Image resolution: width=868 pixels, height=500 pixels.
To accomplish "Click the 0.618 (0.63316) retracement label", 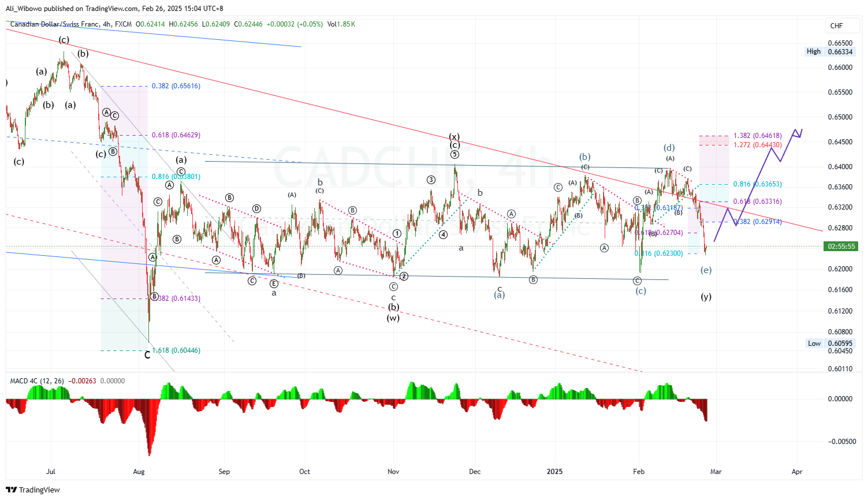I will 758,202.
